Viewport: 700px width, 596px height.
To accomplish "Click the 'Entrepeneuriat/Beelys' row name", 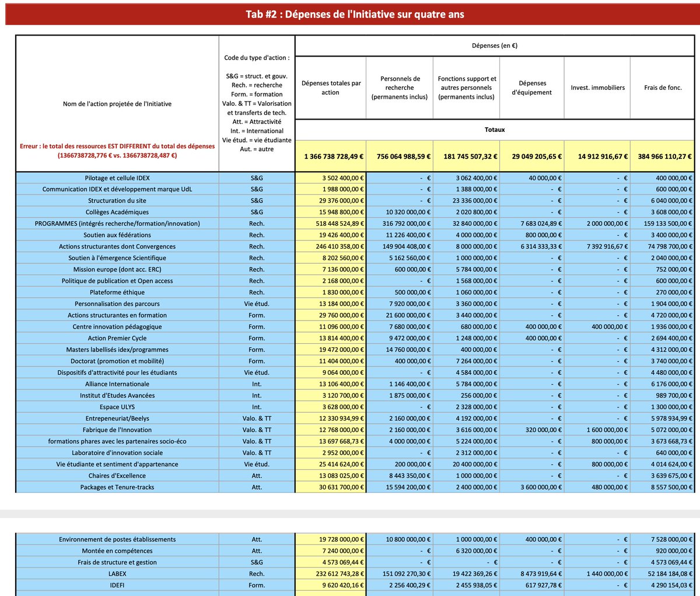I will click(x=117, y=419).
